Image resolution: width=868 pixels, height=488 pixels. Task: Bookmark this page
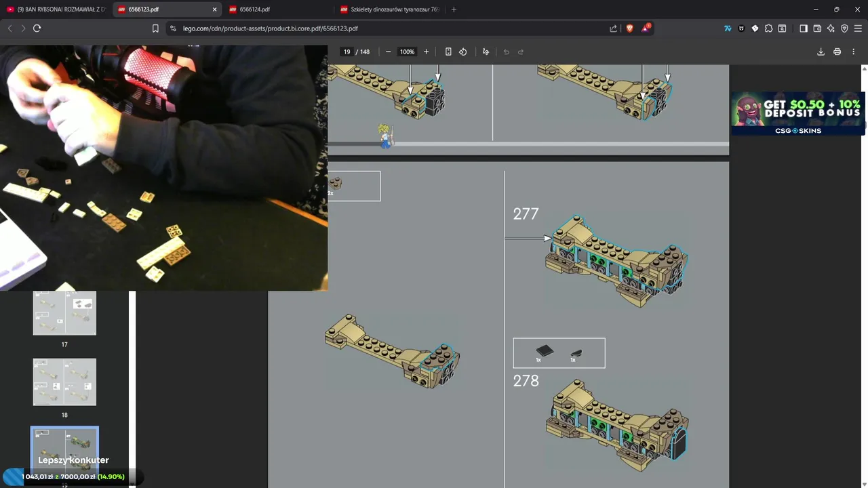[155, 28]
